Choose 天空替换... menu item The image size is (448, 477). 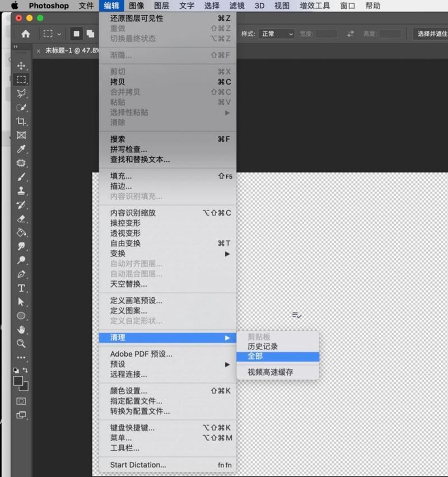(168, 284)
